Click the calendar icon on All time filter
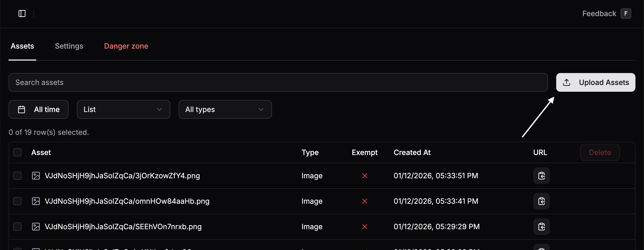Image resolution: width=644 pixels, height=250 pixels. 22,109
